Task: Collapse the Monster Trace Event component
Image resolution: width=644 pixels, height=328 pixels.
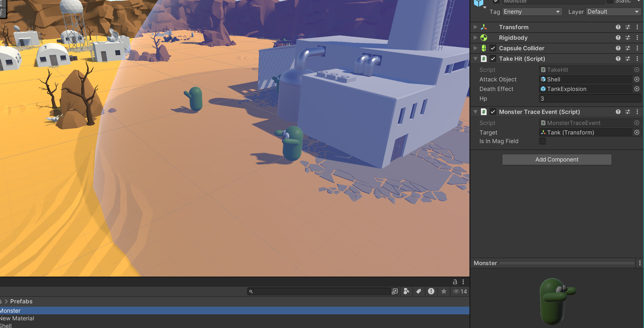Action: point(475,112)
